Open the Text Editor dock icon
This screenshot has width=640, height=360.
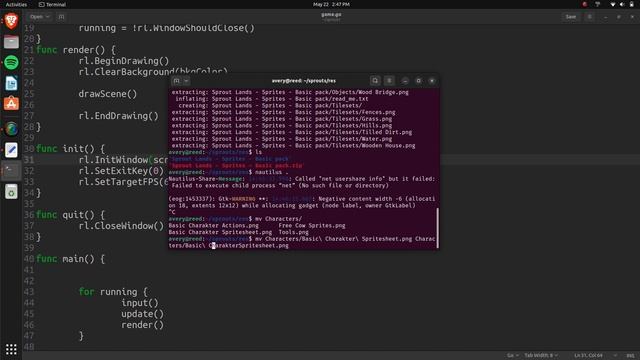pos(11,150)
